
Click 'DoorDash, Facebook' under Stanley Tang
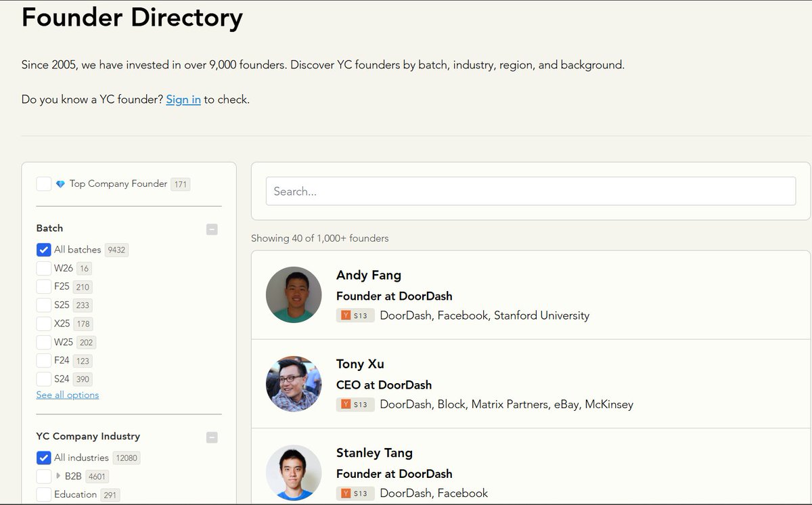tap(434, 493)
